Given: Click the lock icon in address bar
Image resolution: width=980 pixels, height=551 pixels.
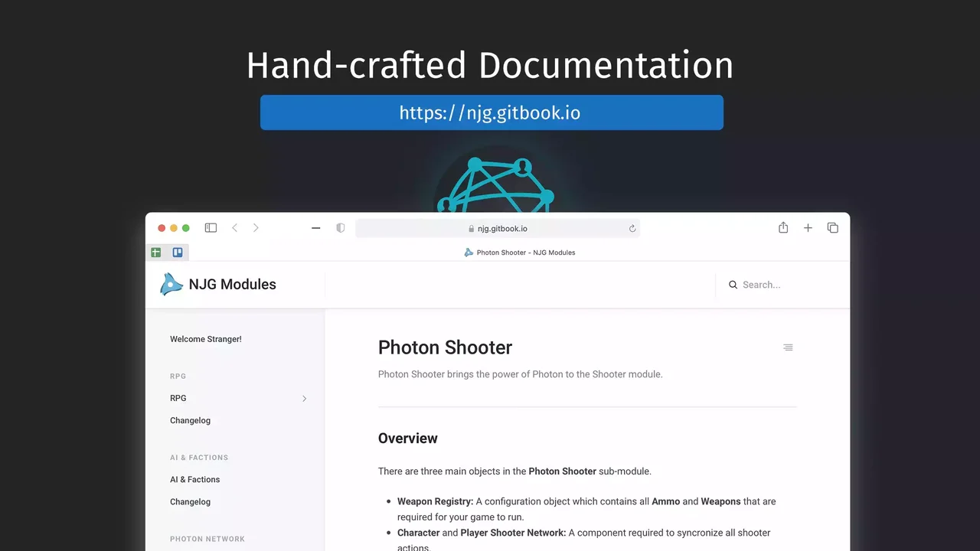Looking at the screenshot, I should 472,229.
